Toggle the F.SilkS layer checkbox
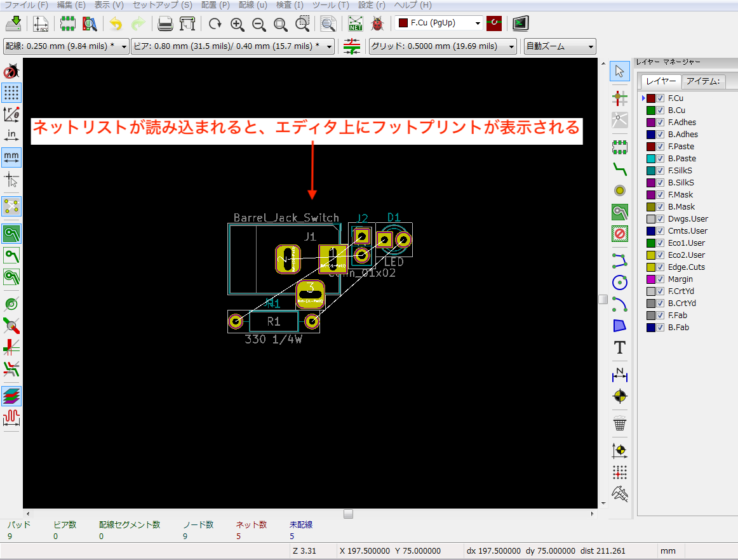The width and height of the screenshot is (738, 560). pyautogui.click(x=661, y=170)
